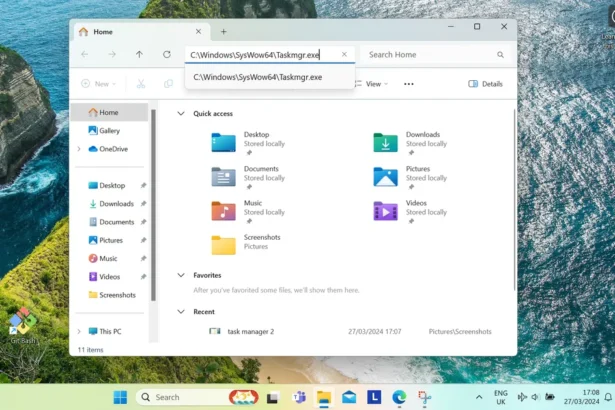Select Home in the navigation pane

[110, 112]
